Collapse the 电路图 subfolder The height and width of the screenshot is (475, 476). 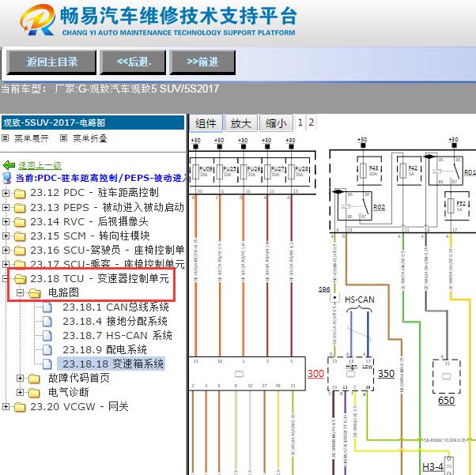pos(20,293)
